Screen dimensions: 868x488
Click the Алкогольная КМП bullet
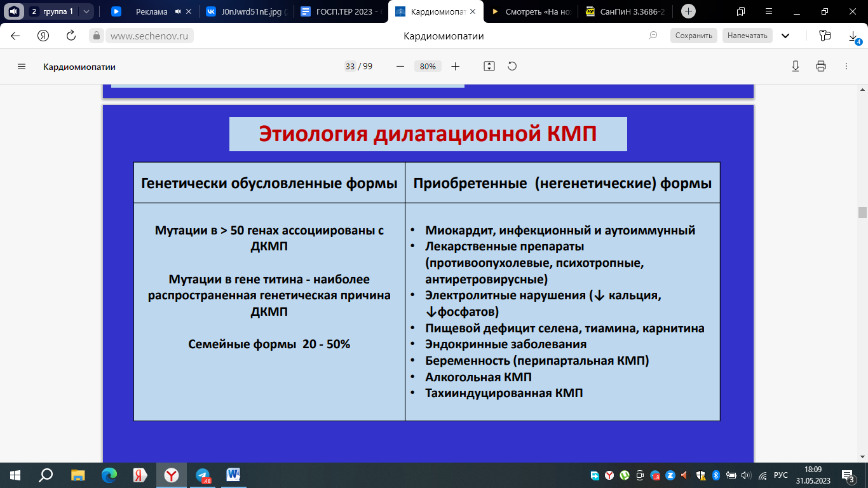point(478,377)
